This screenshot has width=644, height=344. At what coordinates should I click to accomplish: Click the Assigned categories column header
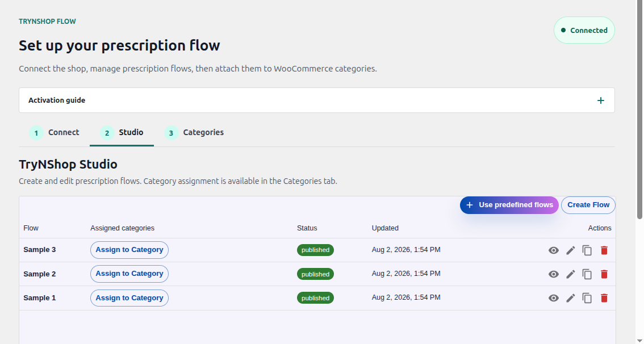pos(123,228)
